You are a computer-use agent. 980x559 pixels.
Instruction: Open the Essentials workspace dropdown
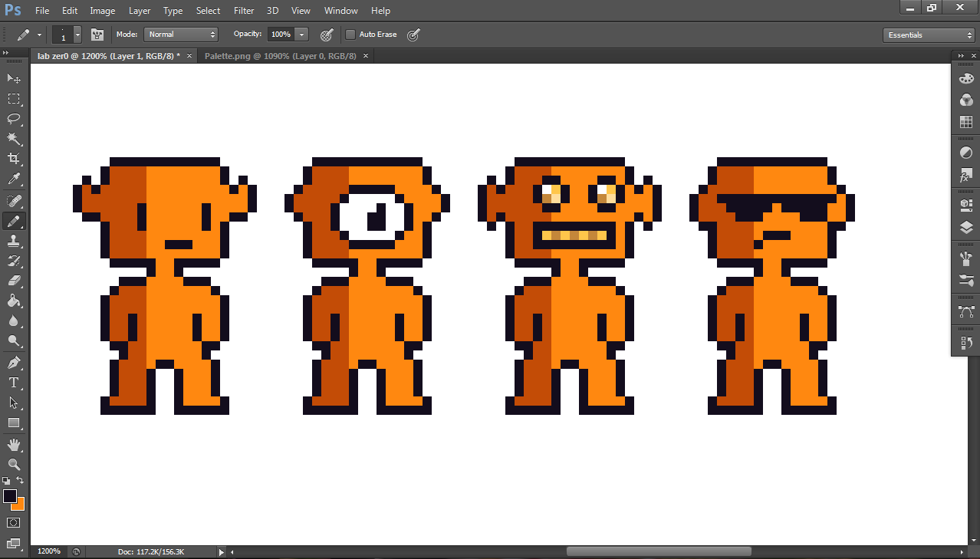tap(928, 35)
